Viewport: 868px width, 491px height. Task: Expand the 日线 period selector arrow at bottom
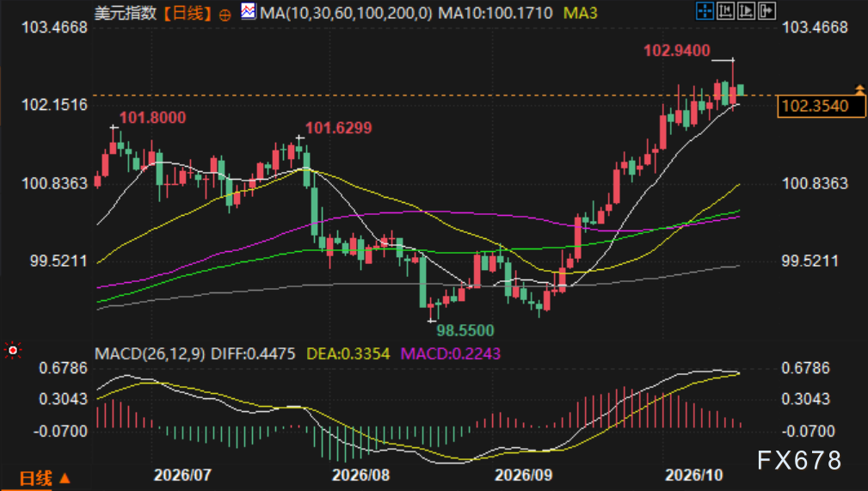pos(65,478)
